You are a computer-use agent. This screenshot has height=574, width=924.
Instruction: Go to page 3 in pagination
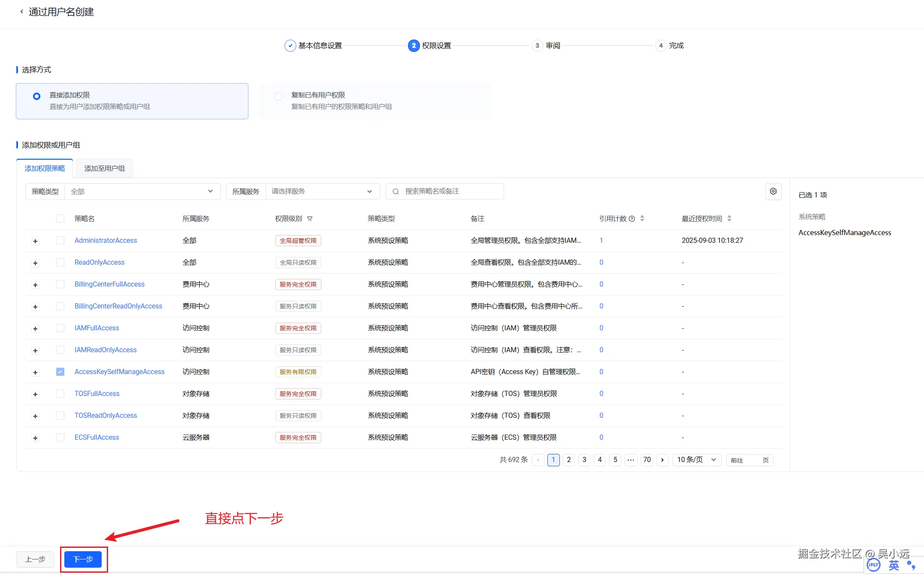coord(584,460)
